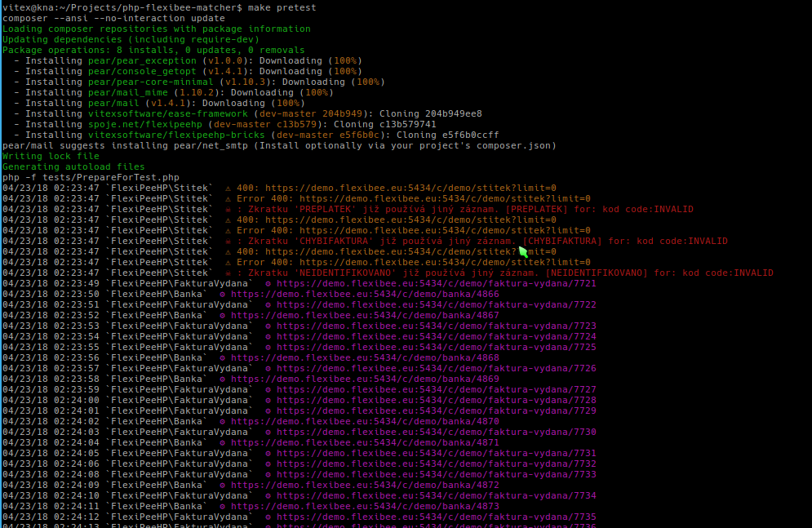Open the faktura-vydana/7732 URL
This screenshot has height=528, width=812.
coord(437,464)
